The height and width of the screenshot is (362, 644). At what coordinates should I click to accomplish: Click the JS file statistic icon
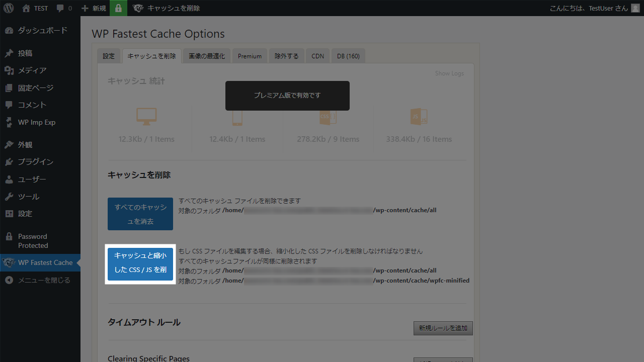(419, 117)
